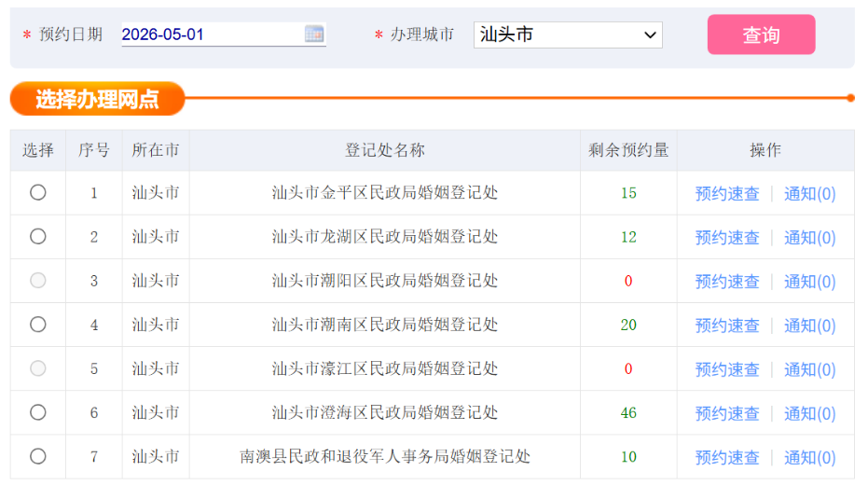The width and height of the screenshot is (868, 485).
Task: Click remaining quota value 46
Action: (628, 413)
